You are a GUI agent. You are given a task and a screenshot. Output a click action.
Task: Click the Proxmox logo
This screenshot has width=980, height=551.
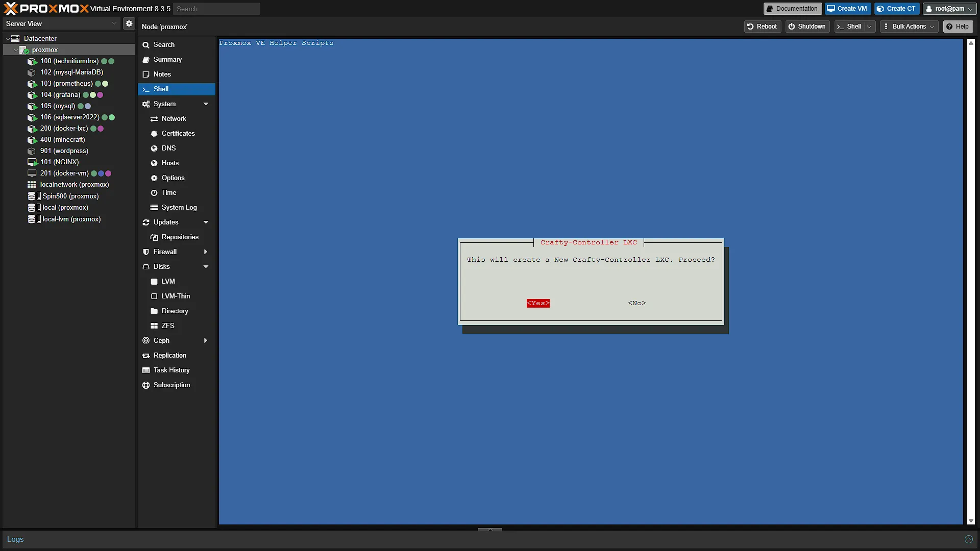pos(46,9)
